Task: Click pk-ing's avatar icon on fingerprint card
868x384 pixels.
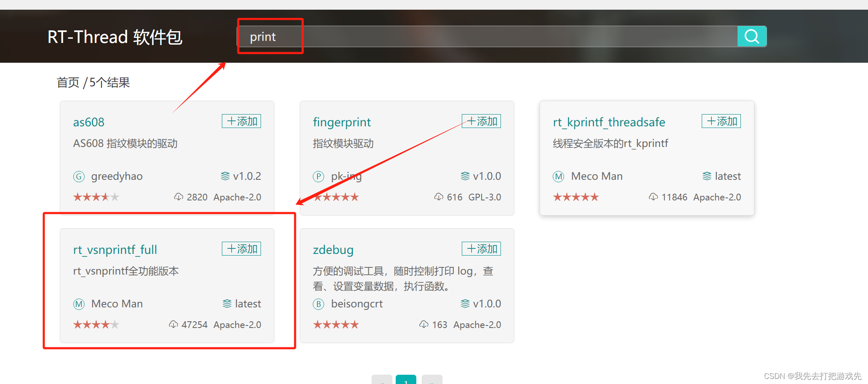Action: click(319, 176)
